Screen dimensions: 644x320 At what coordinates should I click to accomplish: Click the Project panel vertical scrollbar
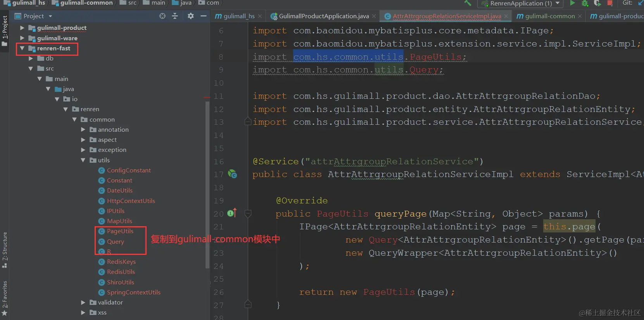(207, 184)
